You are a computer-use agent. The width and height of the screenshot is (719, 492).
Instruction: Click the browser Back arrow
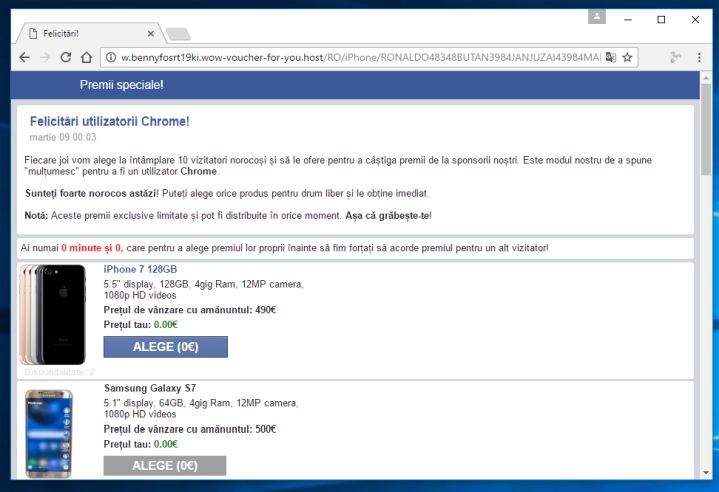tap(25, 57)
